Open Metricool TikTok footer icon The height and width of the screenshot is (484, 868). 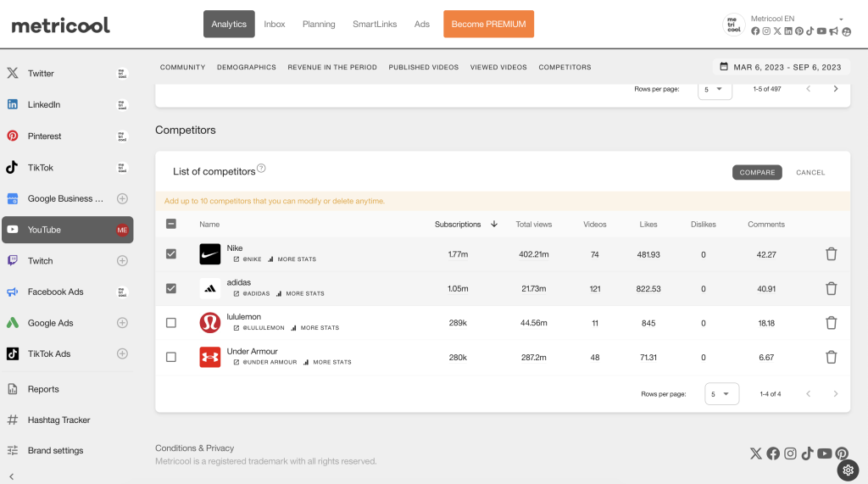pyautogui.click(x=807, y=453)
